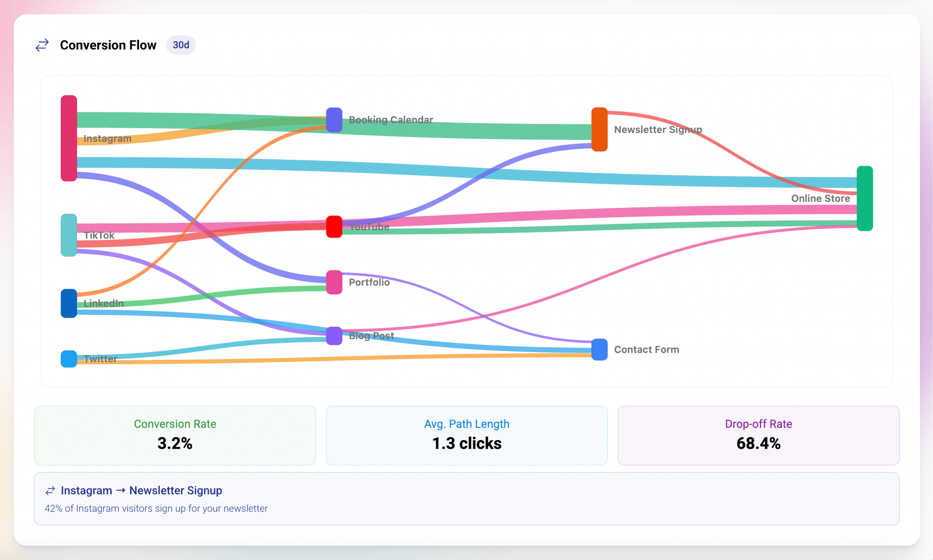
Task: Open the Conversion Rate stat card
Action: [x=175, y=435]
